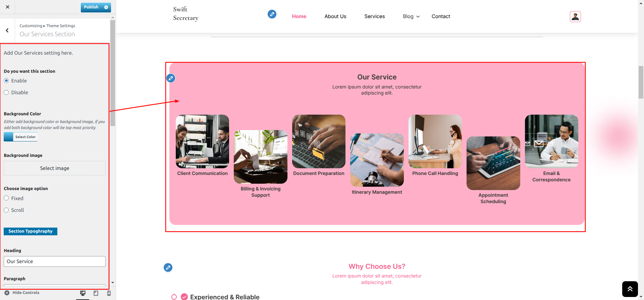Click the pencil edit icon on Our Service section
This screenshot has width=644, height=300.
pyautogui.click(x=171, y=78)
